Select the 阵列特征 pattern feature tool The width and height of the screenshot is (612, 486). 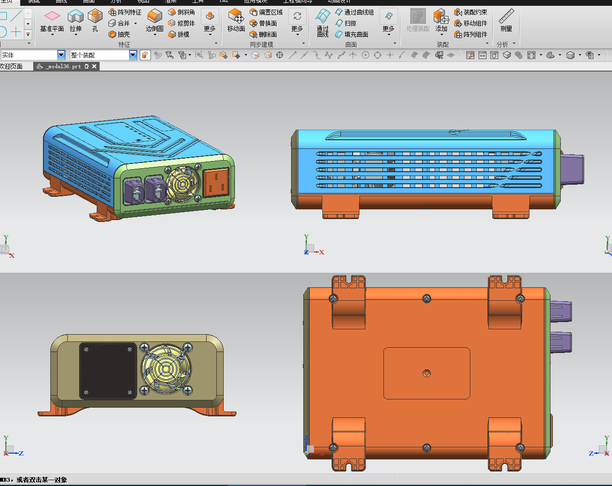pyautogui.click(x=124, y=12)
